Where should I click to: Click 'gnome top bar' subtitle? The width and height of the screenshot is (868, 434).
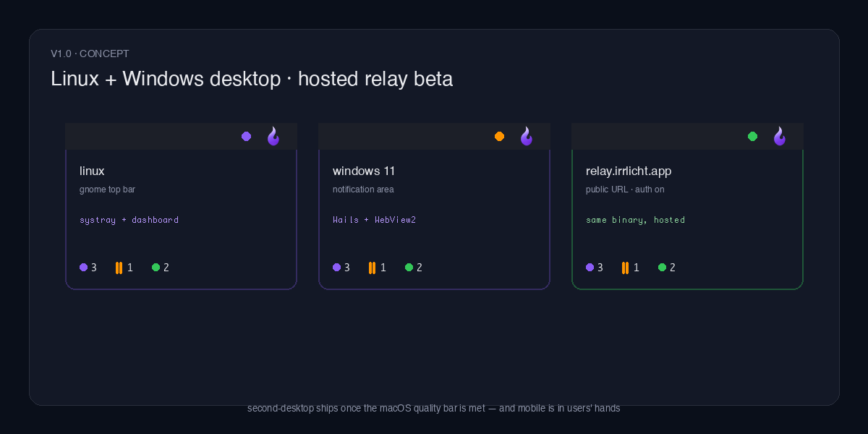[x=107, y=190]
